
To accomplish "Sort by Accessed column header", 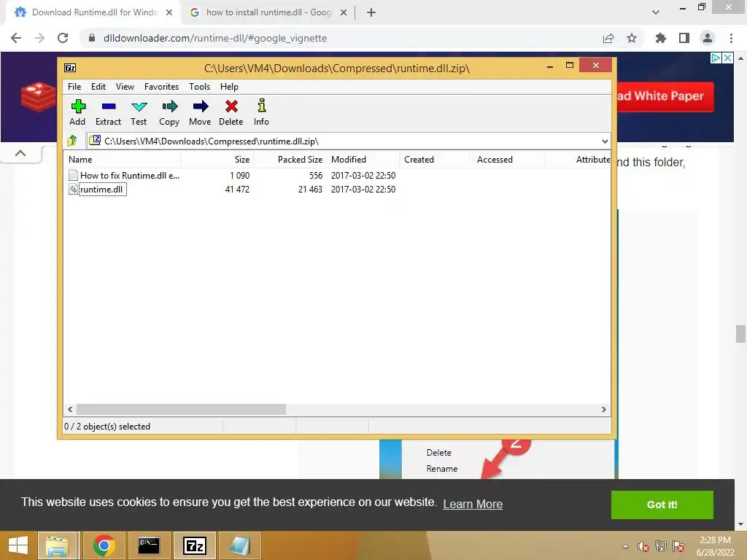I will pos(508,160).
